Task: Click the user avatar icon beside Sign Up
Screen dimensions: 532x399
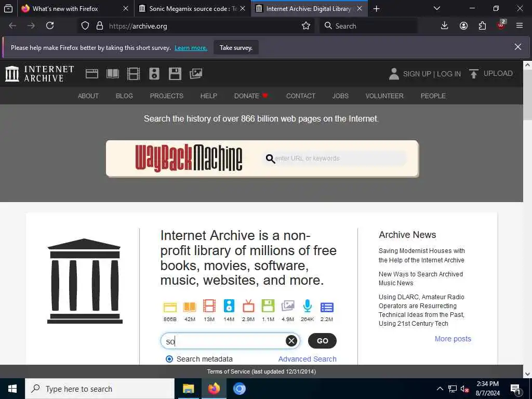Action: 394,74
